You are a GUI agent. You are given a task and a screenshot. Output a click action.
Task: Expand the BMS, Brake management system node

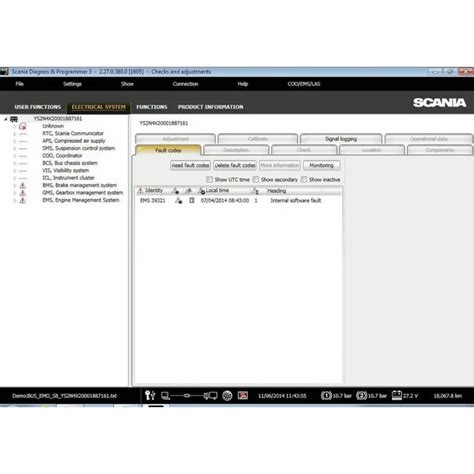(x=15, y=185)
